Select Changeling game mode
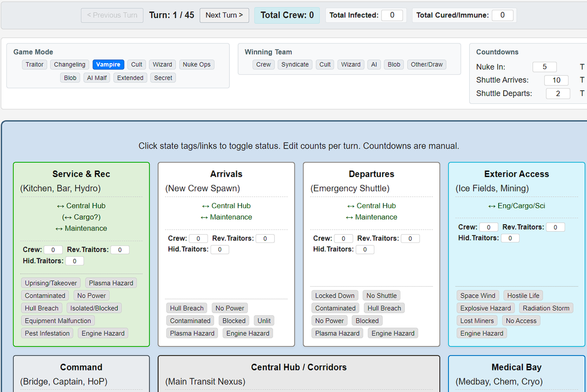The height and width of the screenshot is (392, 587). (x=70, y=64)
